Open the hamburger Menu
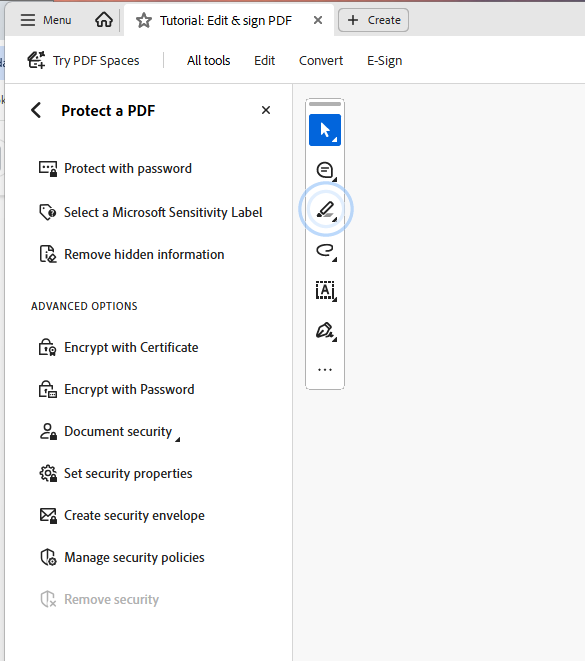Image resolution: width=585 pixels, height=661 pixels. (x=46, y=20)
